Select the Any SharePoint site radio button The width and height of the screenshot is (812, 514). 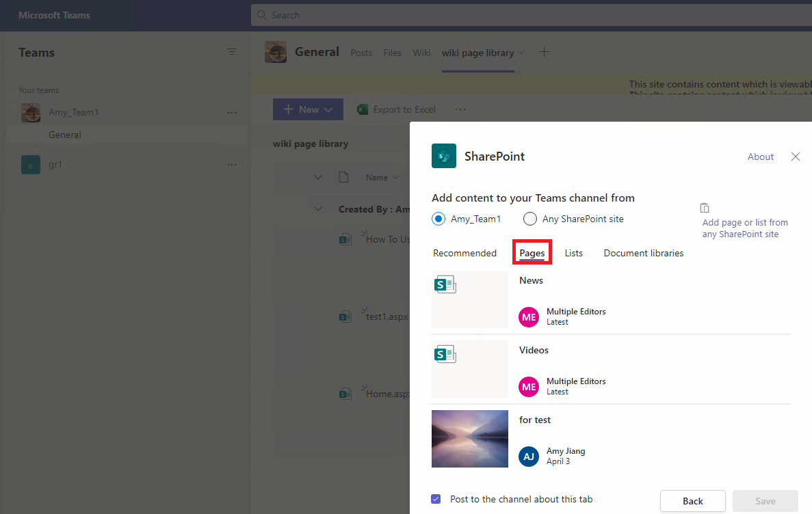(529, 219)
